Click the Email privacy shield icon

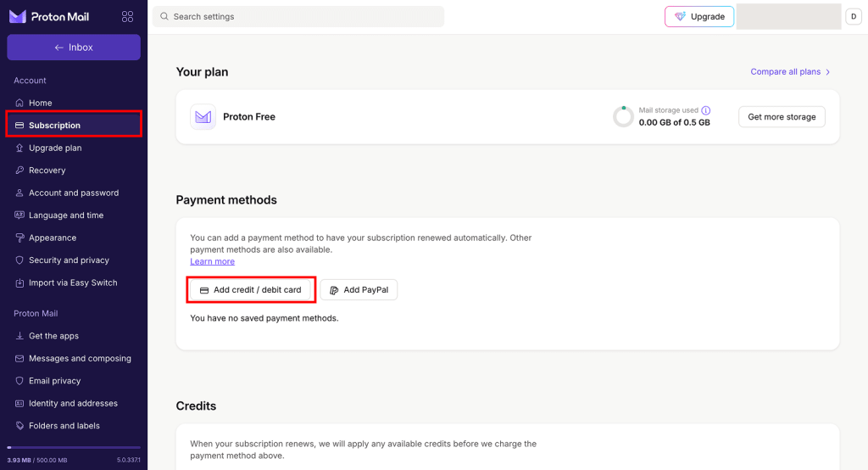[19, 381]
